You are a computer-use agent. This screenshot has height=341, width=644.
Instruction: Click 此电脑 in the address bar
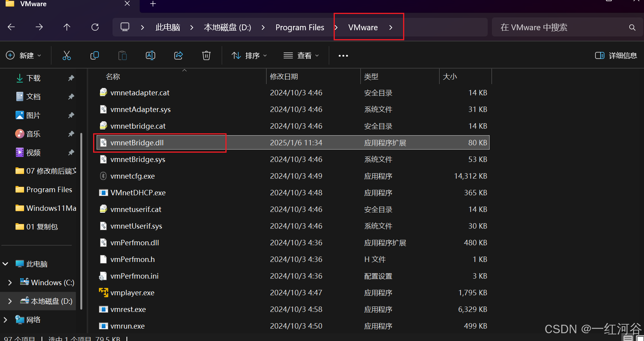coord(168,28)
